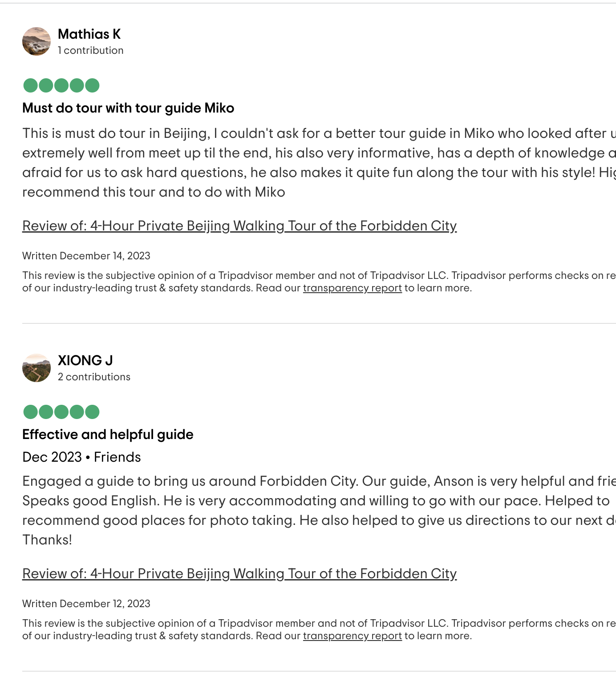Open the review titled 'Must do tour with tour guide Miko'

[128, 108]
